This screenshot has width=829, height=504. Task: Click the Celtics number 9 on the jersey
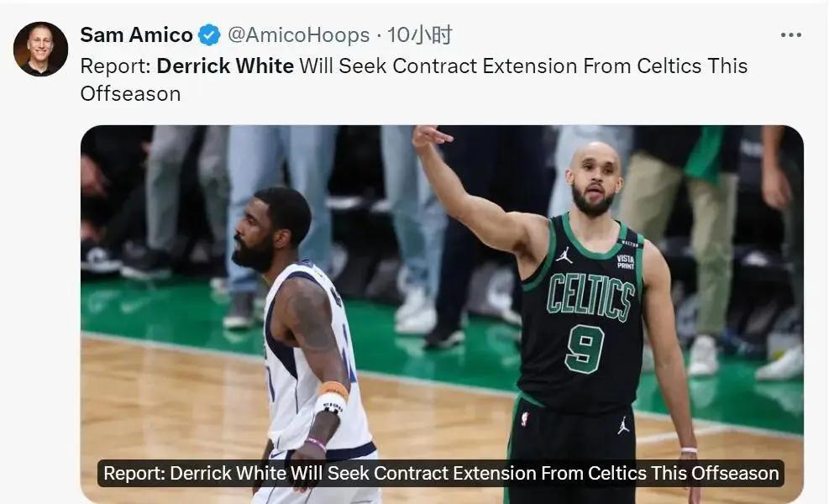pyautogui.click(x=585, y=349)
